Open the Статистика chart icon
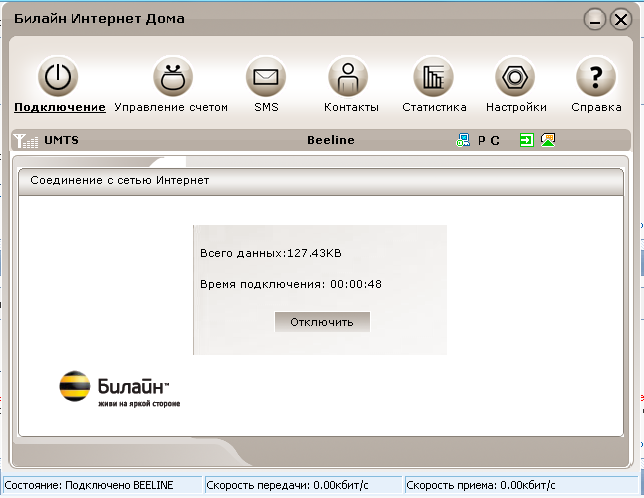This screenshot has height=498, width=644. [x=434, y=76]
